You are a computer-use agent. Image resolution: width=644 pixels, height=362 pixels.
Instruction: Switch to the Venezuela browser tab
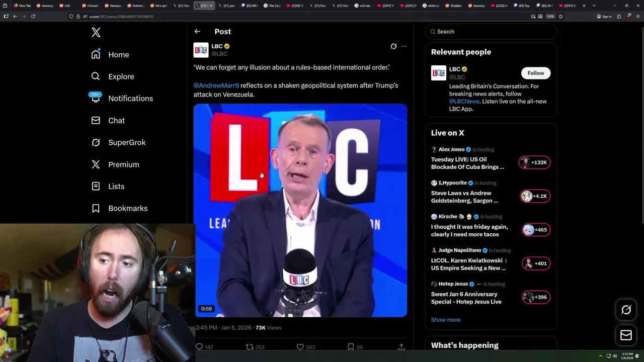113,6
